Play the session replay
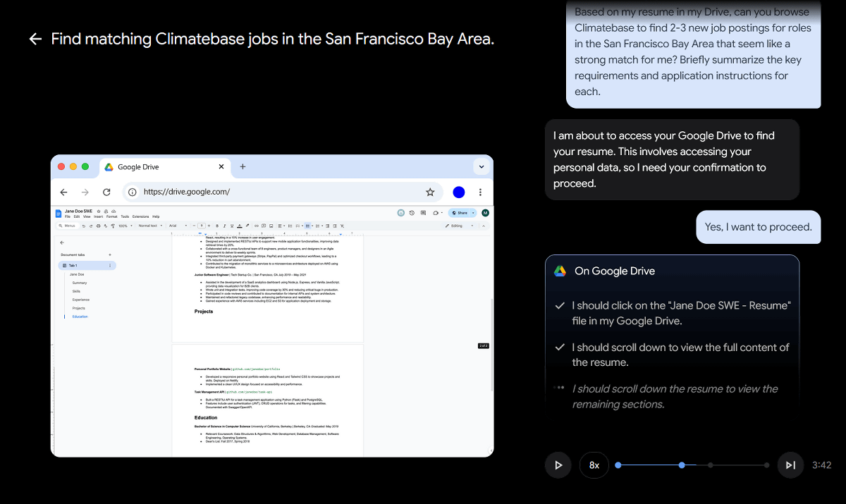 [x=558, y=465]
